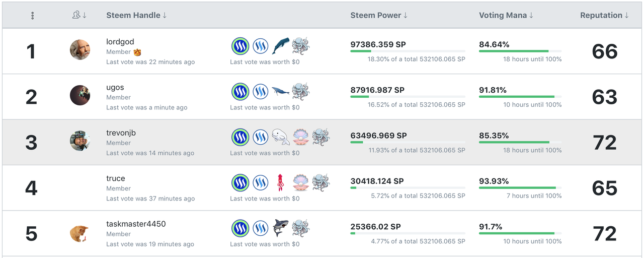Sort table by Reputation column
Screen dimensions: 644x258
[x=604, y=16]
